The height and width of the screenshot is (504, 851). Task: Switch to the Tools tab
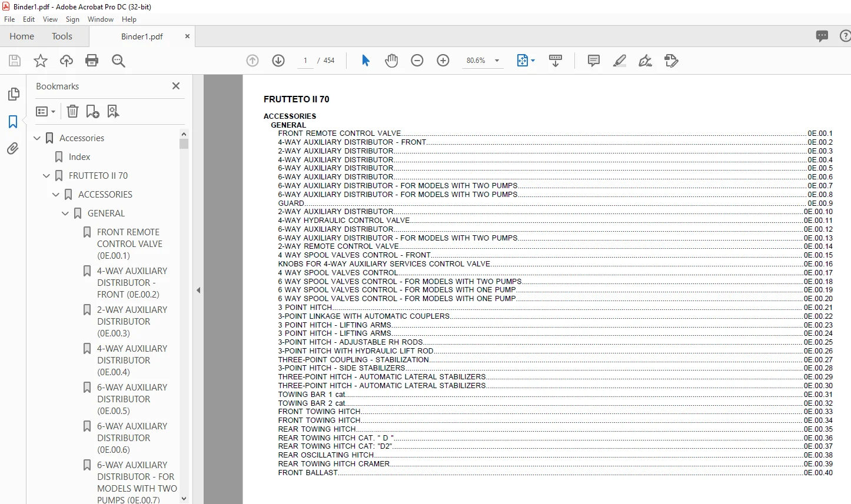[62, 36]
